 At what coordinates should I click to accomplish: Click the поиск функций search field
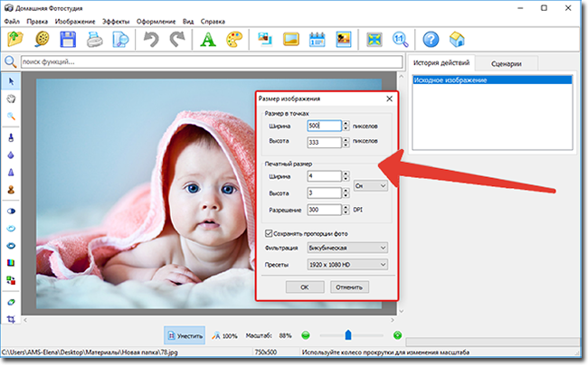coord(212,61)
